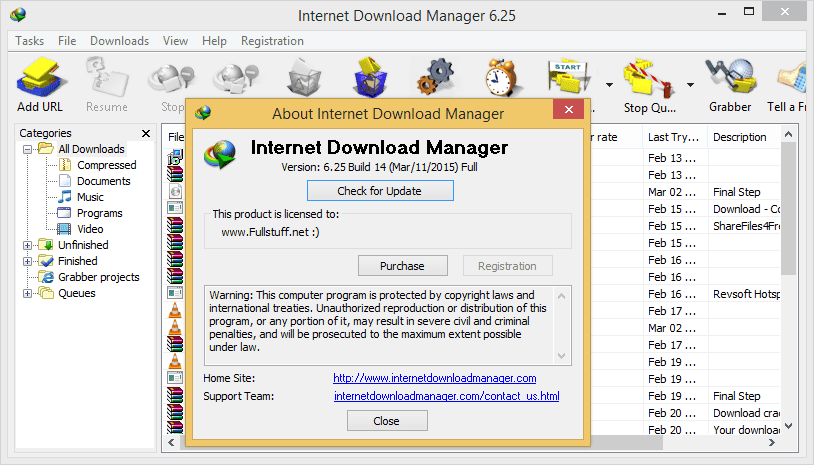This screenshot has height=465, width=814.
Task: Select the ShareFiles4Fr description row
Action: pos(746,226)
